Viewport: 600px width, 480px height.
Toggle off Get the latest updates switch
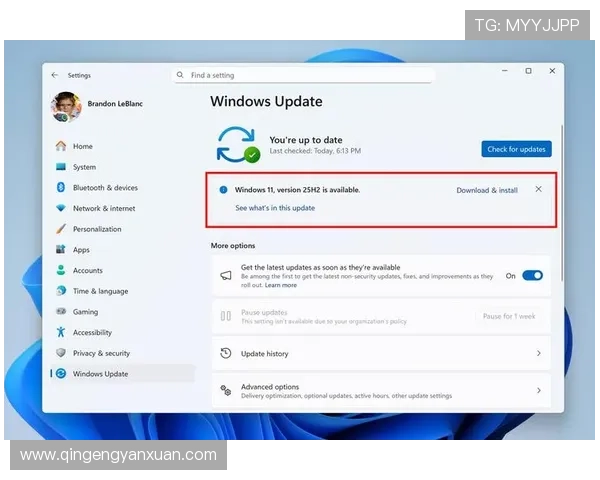pyautogui.click(x=532, y=275)
